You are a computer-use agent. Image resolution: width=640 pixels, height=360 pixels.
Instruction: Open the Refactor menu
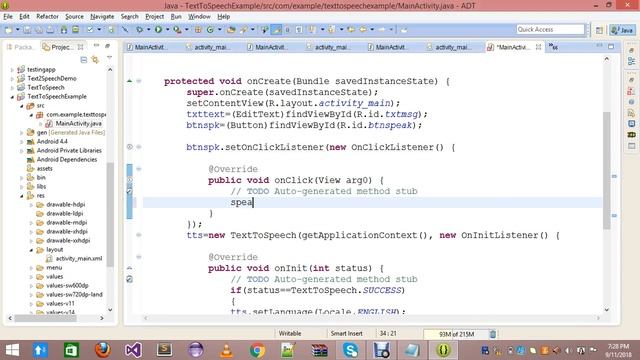(47, 16)
